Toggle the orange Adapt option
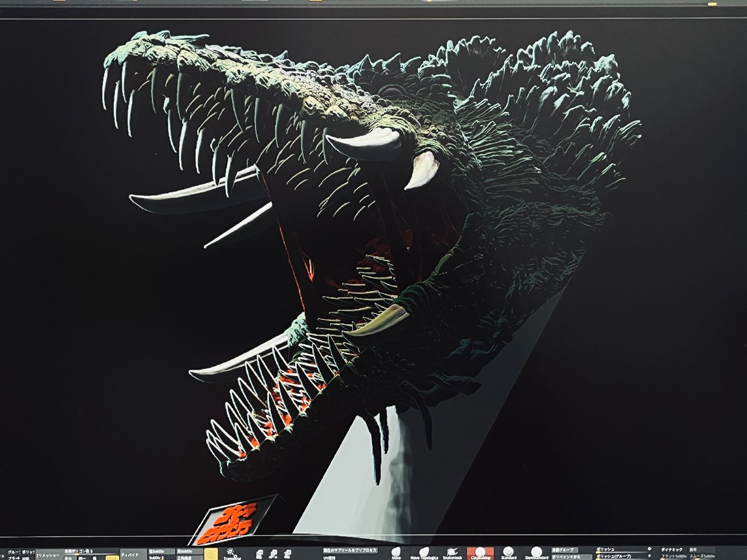The width and height of the screenshot is (747, 560). (x=112, y=558)
